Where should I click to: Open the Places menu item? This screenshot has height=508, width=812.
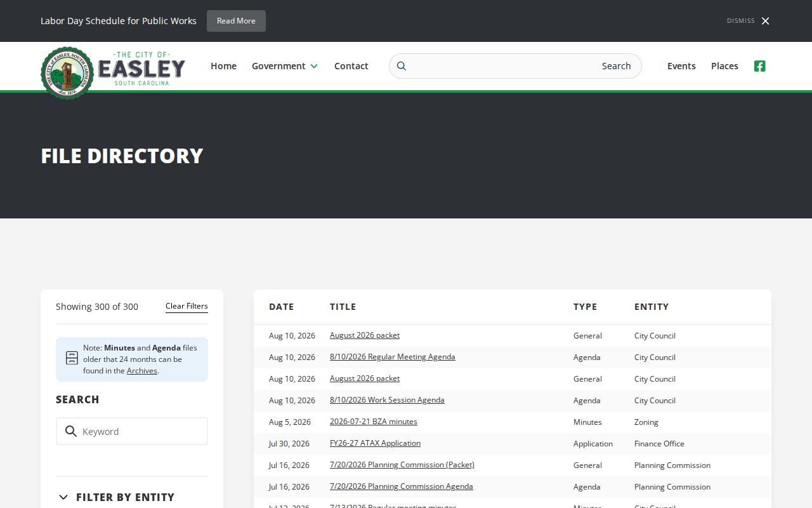pos(724,66)
